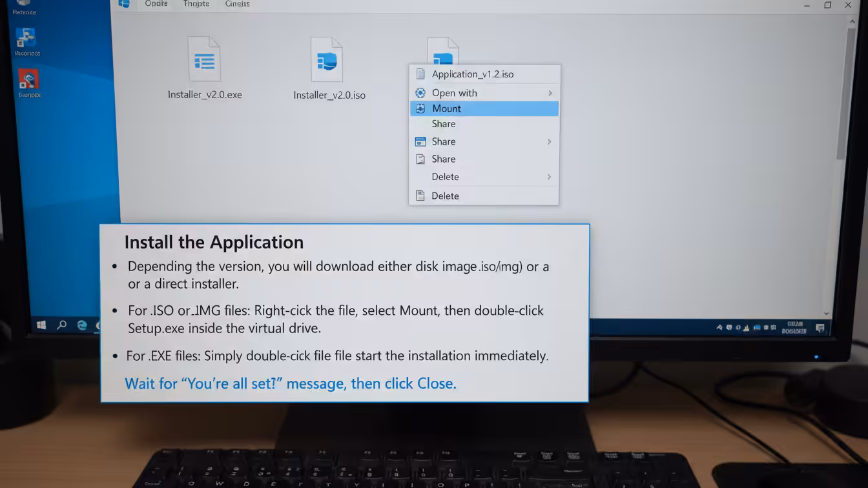Click the Share entry without an icon
This screenshot has width=868, height=488.
[x=484, y=124]
